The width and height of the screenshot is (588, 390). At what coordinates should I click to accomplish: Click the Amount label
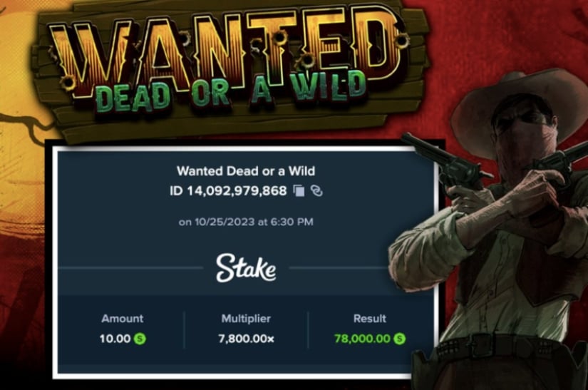(x=123, y=319)
